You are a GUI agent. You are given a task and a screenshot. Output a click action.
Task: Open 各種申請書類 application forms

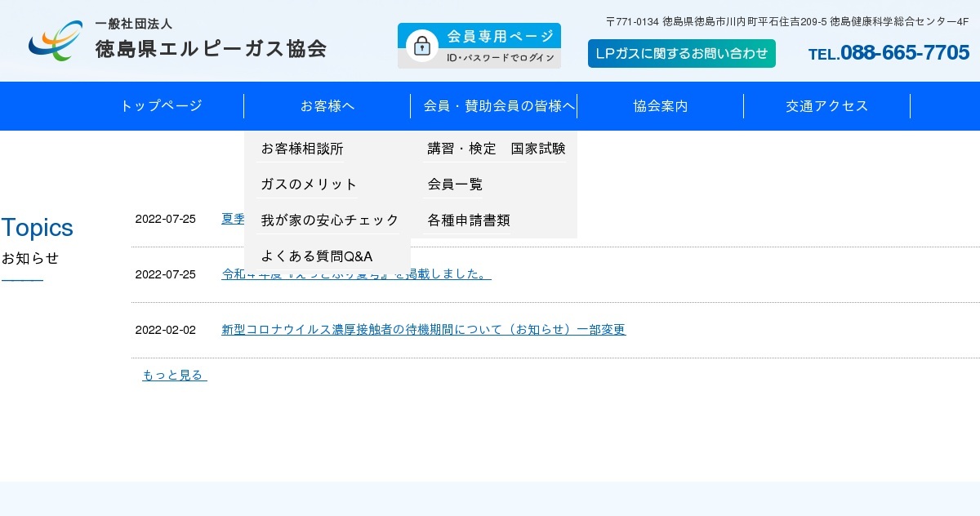[x=467, y=220]
